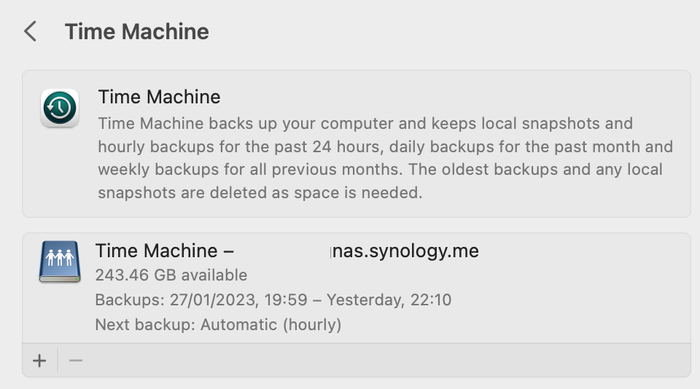
Task: Select the nas.synology.me backup disk name
Action: [287, 251]
